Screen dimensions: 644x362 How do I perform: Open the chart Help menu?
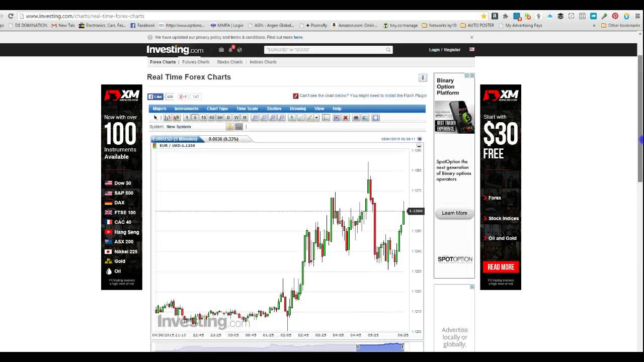pos(337,109)
